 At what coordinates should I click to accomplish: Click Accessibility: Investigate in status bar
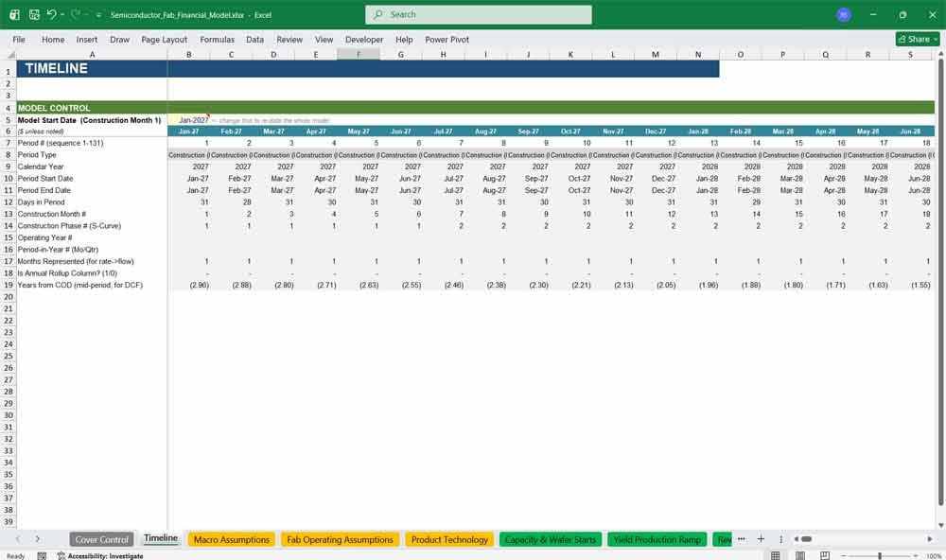point(100,556)
